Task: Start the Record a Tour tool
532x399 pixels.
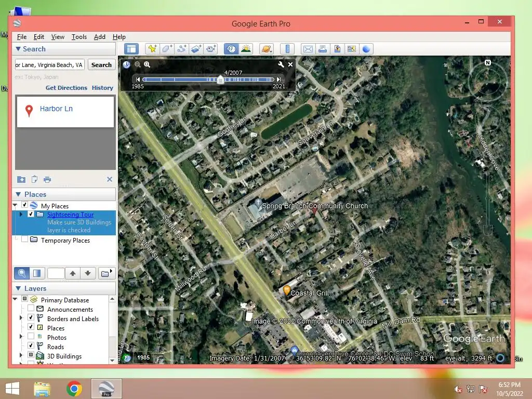Action: (x=211, y=49)
